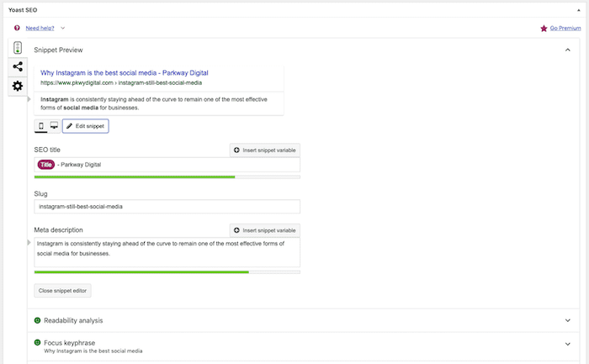The width and height of the screenshot is (589, 364).
Task: Click the Meta description length progress bar
Action: point(167,272)
